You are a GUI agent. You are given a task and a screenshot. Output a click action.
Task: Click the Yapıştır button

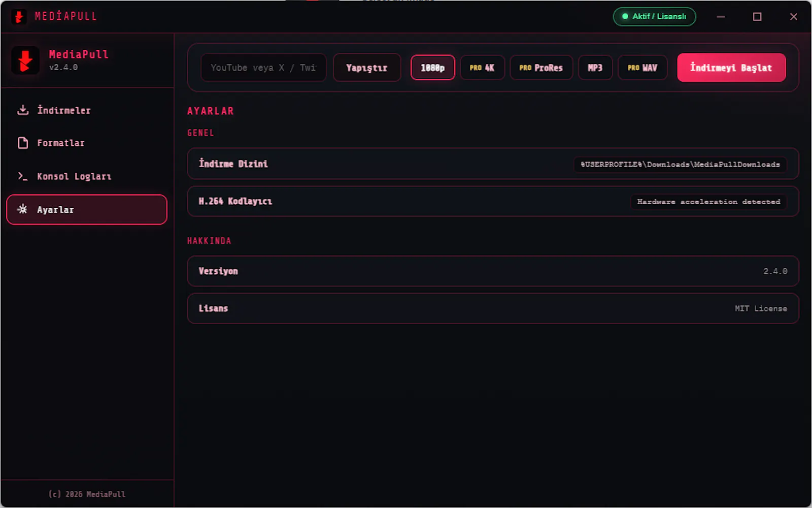pyautogui.click(x=367, y=68)
